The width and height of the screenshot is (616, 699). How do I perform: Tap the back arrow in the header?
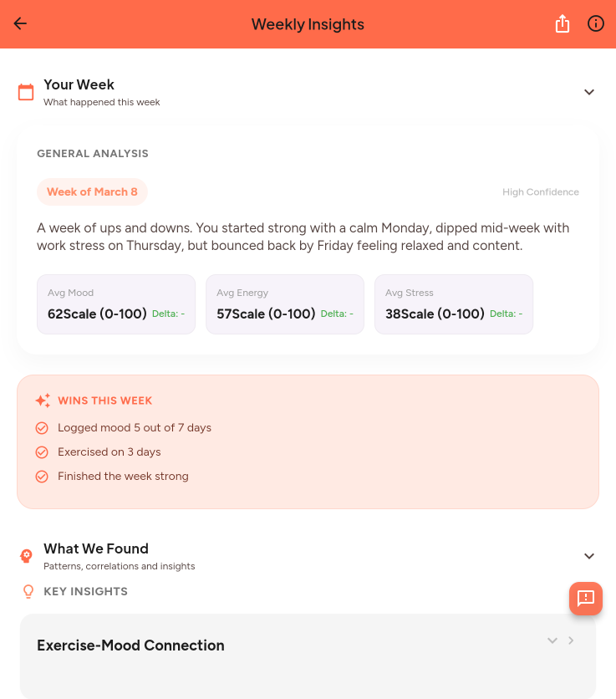pyautogui.click(x=20, y=24)
